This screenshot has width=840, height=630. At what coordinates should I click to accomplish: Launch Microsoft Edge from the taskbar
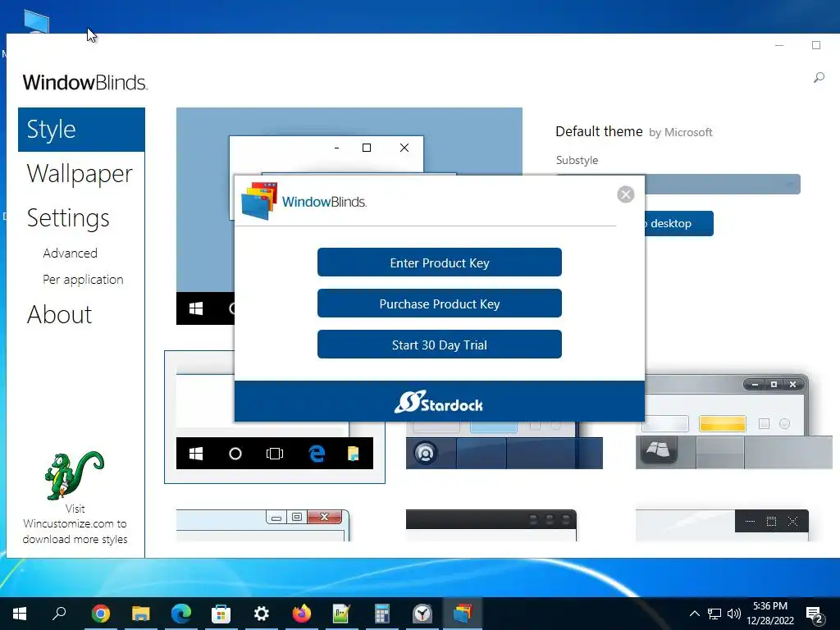181,614
